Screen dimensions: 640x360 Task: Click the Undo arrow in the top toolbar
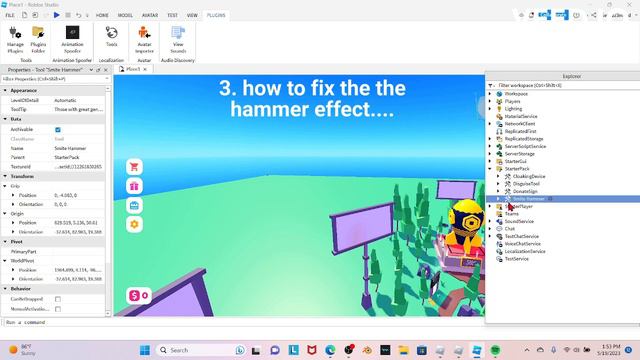78,15
